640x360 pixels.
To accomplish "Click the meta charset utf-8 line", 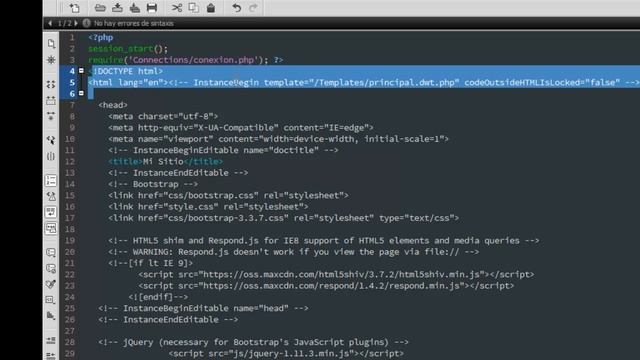I will [163, 117].
